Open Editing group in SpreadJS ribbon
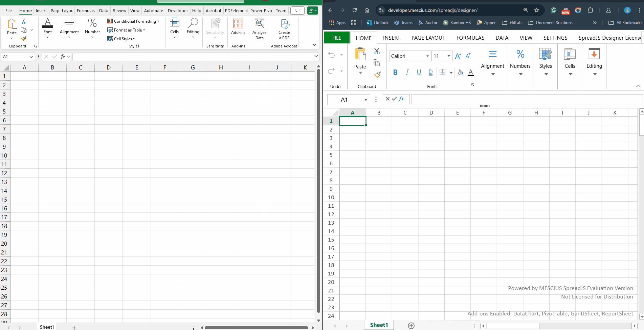Image resolution: width=644 pixels, height=330 pixels. click(594, 62)
